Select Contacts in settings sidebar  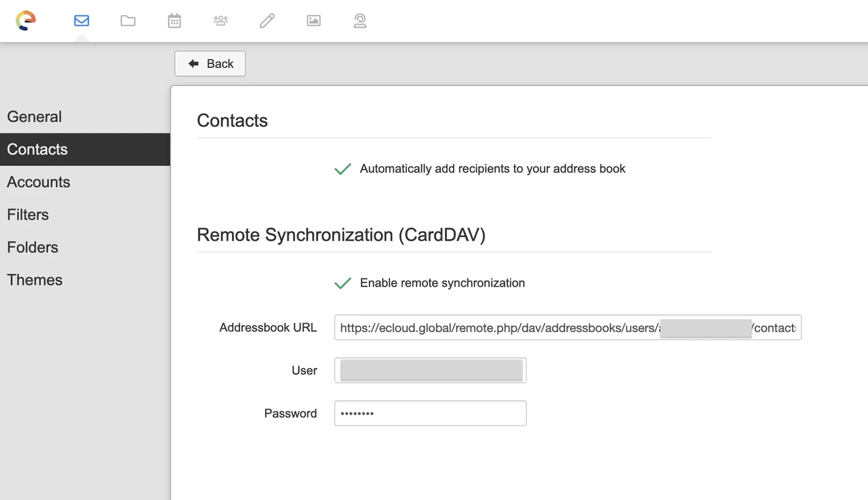(x=85, y=149)
